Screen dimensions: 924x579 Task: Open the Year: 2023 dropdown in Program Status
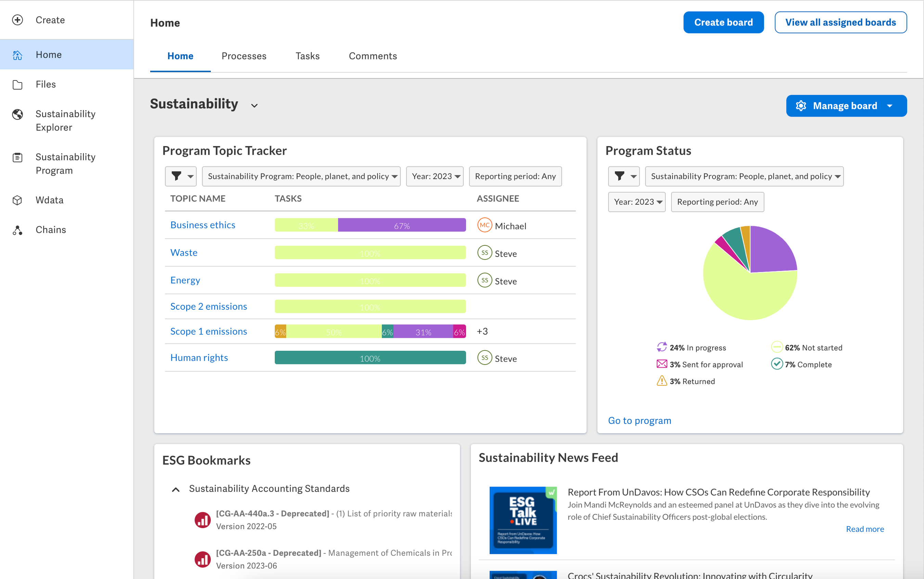click(x=637, y=202)
